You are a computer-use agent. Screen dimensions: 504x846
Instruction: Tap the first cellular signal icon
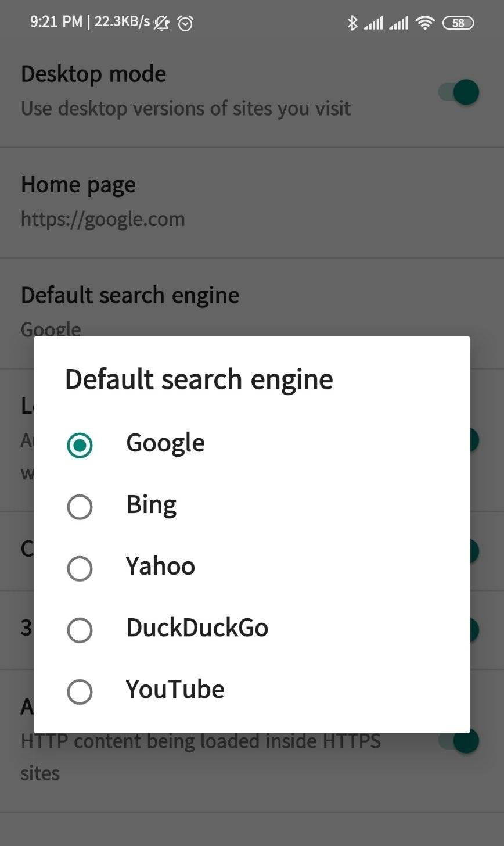[x=373, y=23]
